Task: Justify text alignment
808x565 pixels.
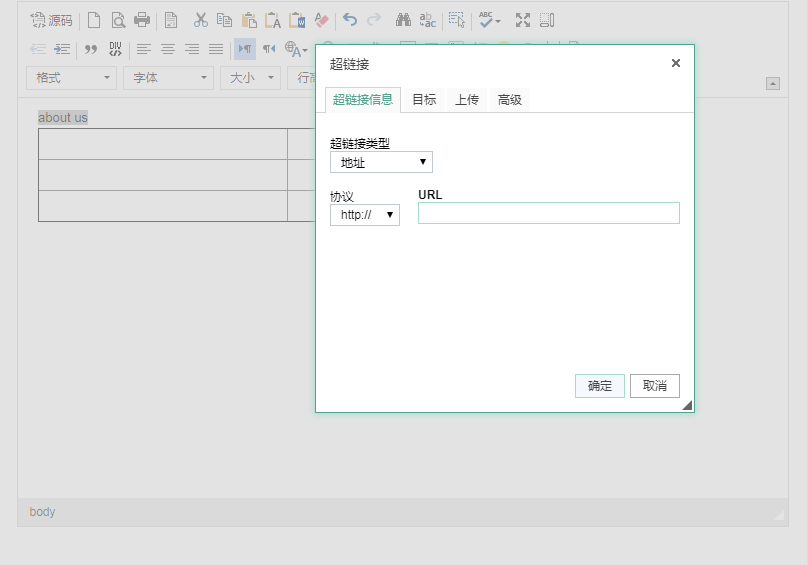Action: pyautogui.click(x=216, y=49)
